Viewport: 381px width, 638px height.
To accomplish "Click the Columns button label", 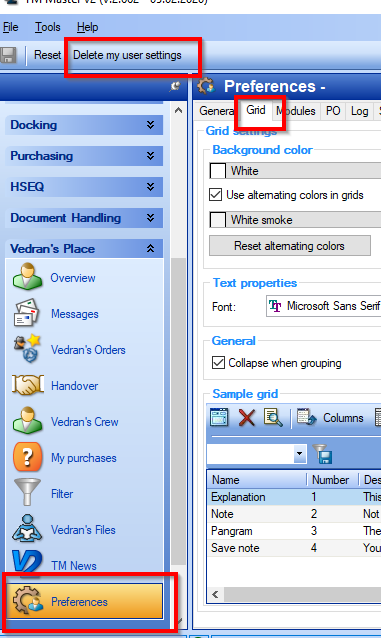I will [x=343, y=418].
